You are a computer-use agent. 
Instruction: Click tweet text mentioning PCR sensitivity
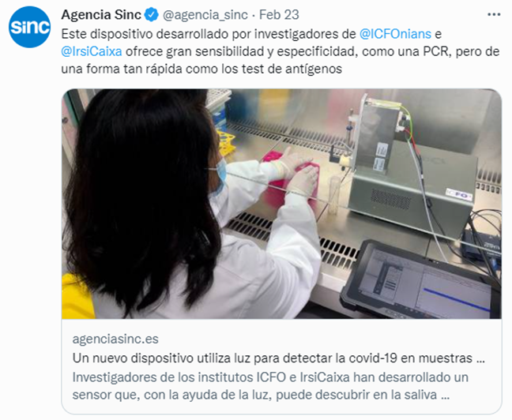(x=280, y=51)
